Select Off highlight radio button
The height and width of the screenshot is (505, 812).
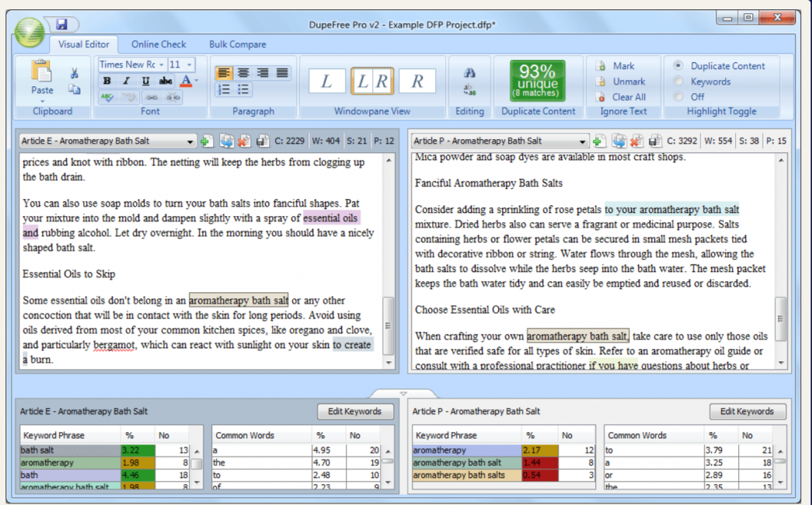(x=678, y=96)
